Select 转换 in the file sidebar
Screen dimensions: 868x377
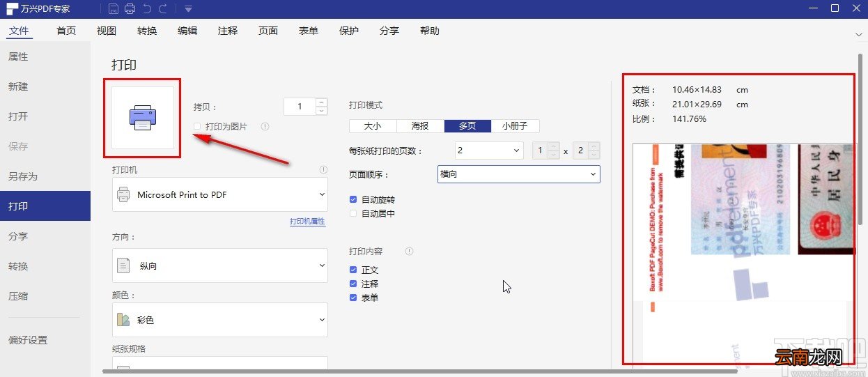pos(45,266)
